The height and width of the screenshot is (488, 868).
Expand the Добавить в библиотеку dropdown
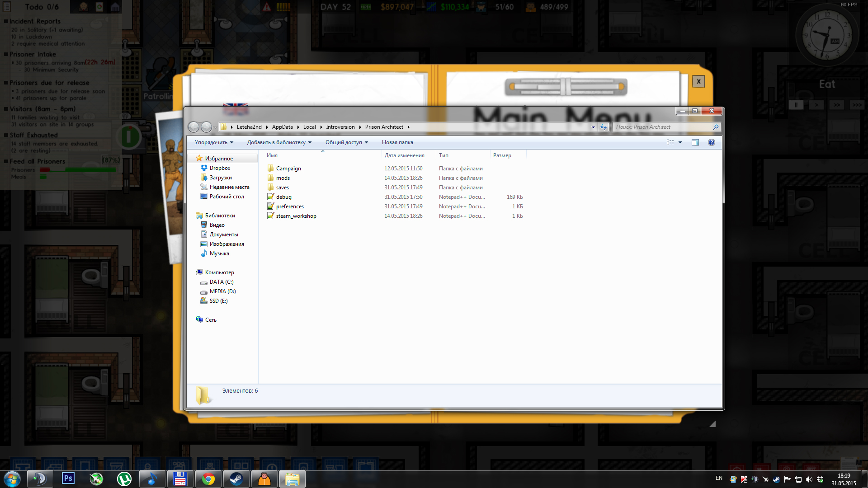pyautogui.click(x=279, y=142)
